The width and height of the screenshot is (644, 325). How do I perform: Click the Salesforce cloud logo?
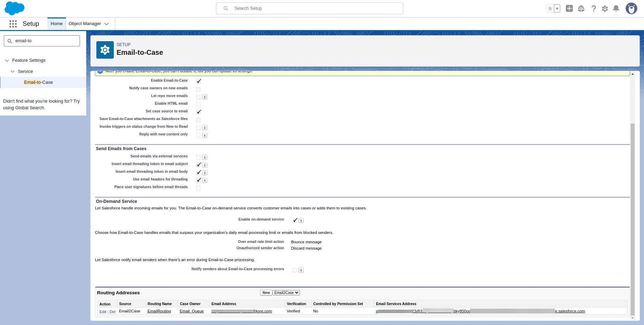14,8
